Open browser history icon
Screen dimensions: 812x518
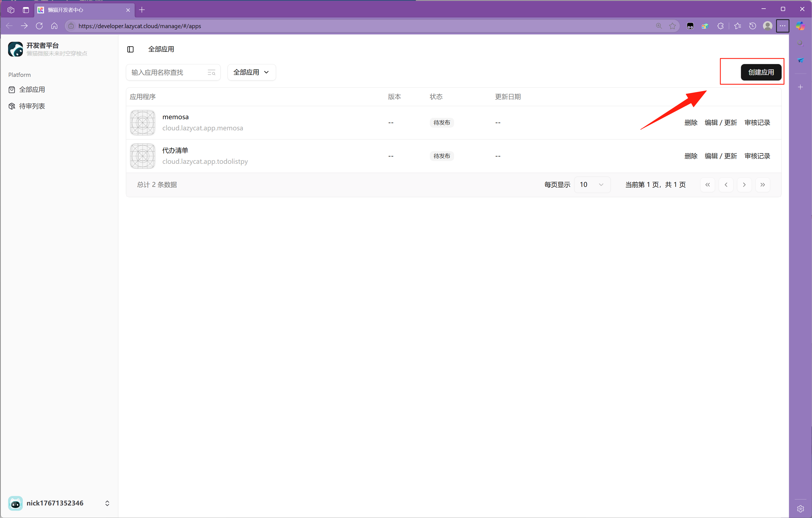pyautogui.click(x=753, y=26)
